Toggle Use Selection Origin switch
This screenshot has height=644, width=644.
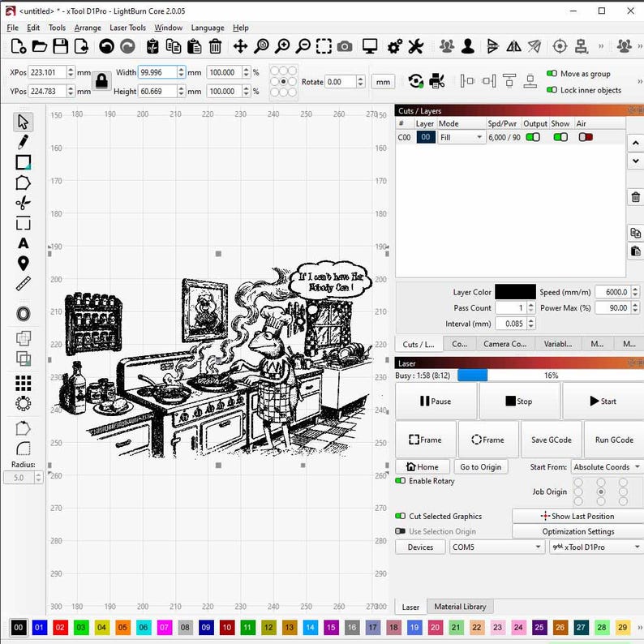point(400,531)
